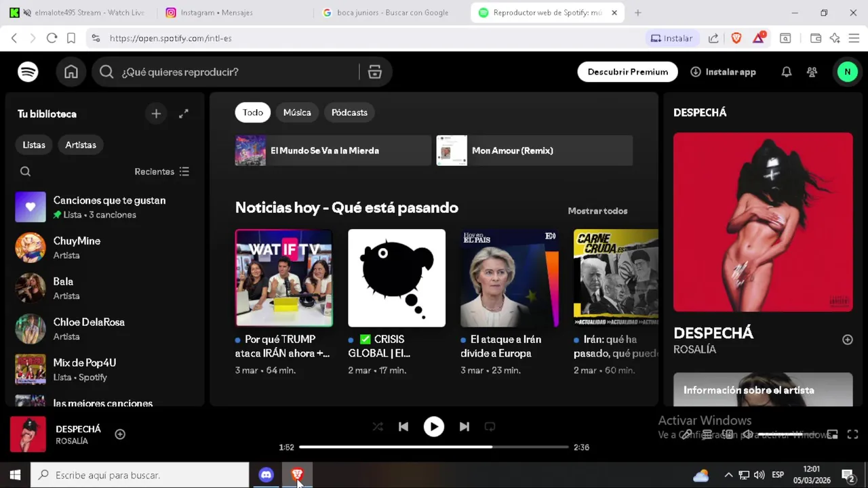
Task: Open Chloe DelaRosa artist in library
Action: pyautogui.click(x=105, y=329)
